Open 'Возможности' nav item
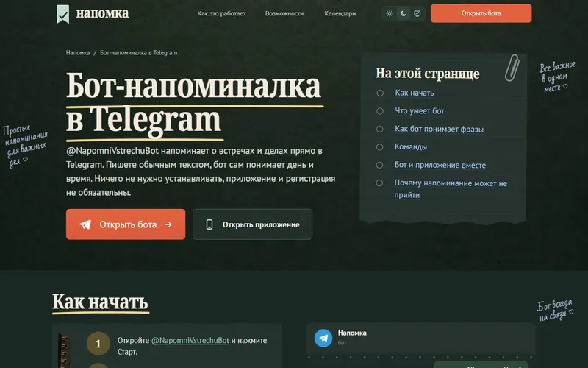The width and height of the screenshot is (588, 368). click(x=284, y=13)
